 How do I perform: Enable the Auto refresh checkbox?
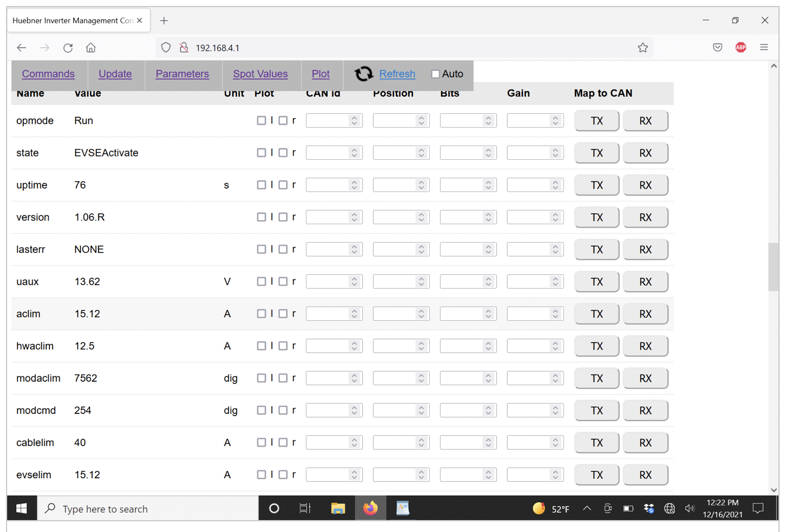pyautogui.click(x=435, y=74)
